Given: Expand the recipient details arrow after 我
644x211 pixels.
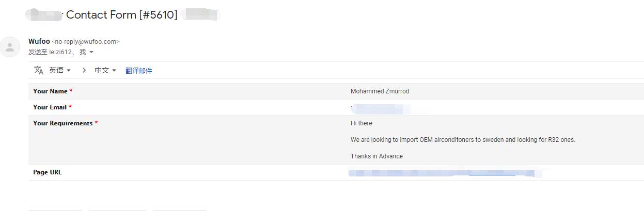Looking at the screenshot, I should tap(91, 52).
